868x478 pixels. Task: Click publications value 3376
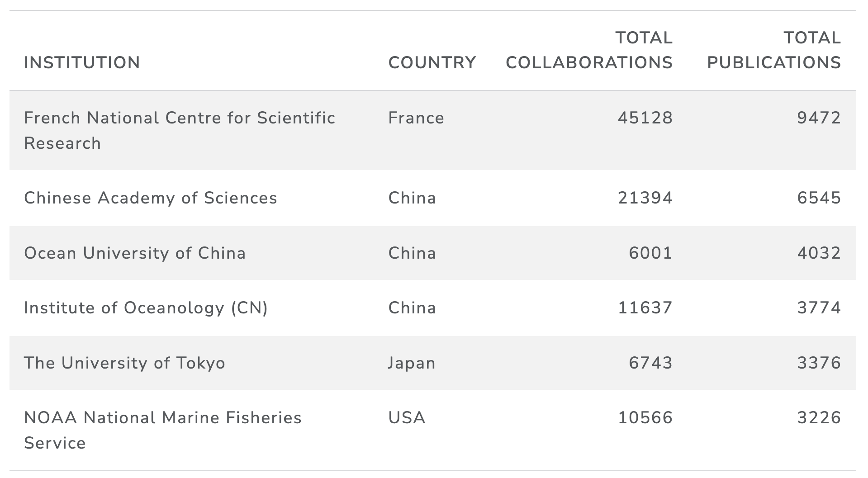coord(819,363)
